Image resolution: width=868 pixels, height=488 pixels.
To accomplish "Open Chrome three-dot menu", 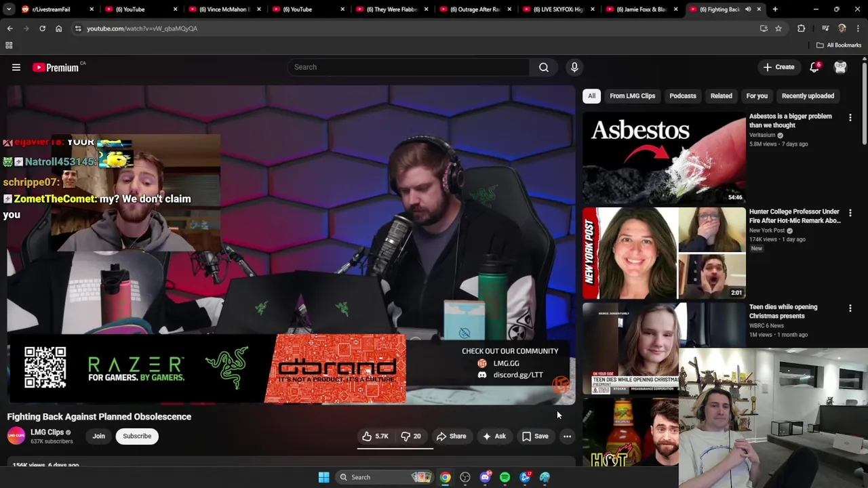I will 859,28.
